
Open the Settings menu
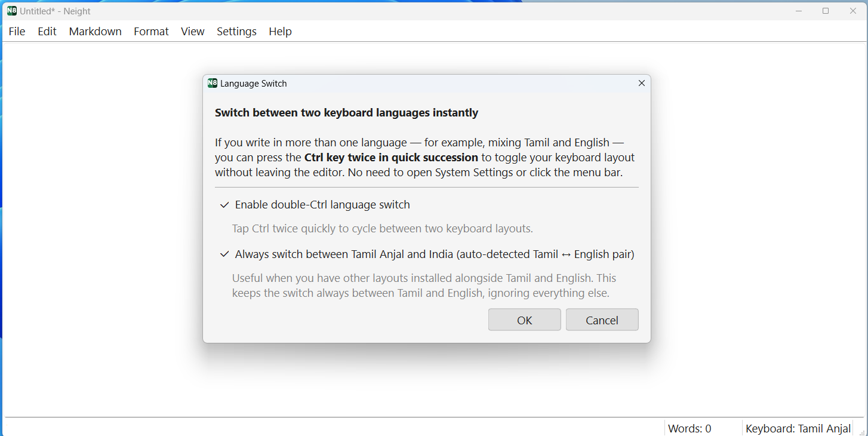pos(236,32)
